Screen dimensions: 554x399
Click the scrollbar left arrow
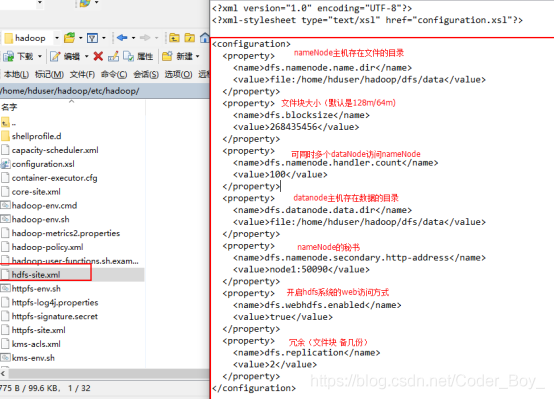pos(3,374)
